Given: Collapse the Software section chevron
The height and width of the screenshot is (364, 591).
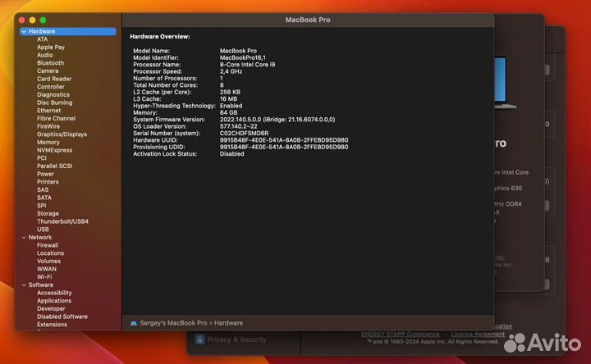Looking at the screenshot, I should 24,285.
